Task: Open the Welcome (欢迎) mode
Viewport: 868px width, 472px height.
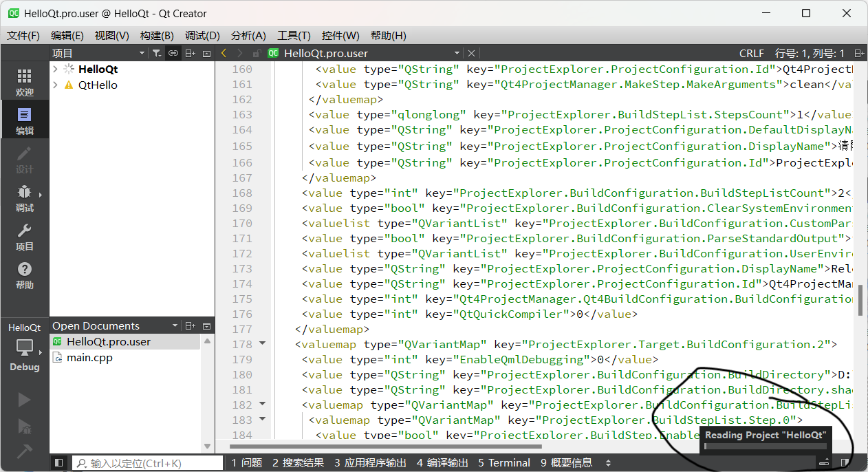Action: [x=25, y=83]
